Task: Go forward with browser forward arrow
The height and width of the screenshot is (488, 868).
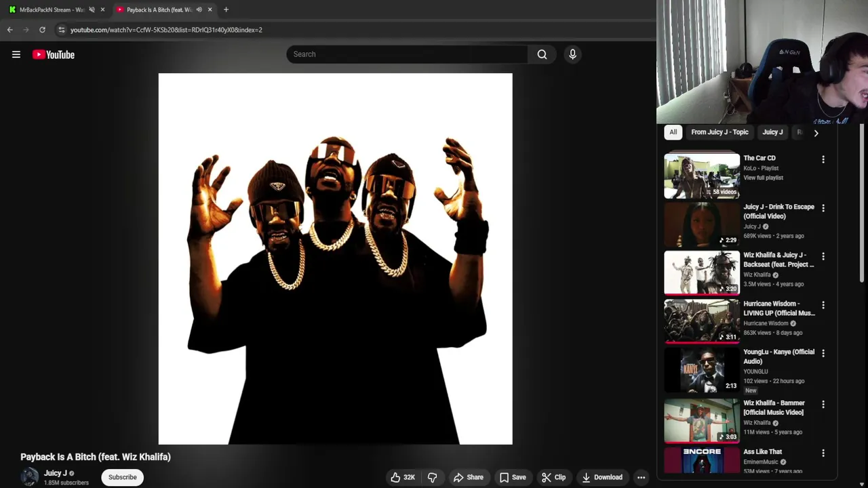Action: coord(26,30)
